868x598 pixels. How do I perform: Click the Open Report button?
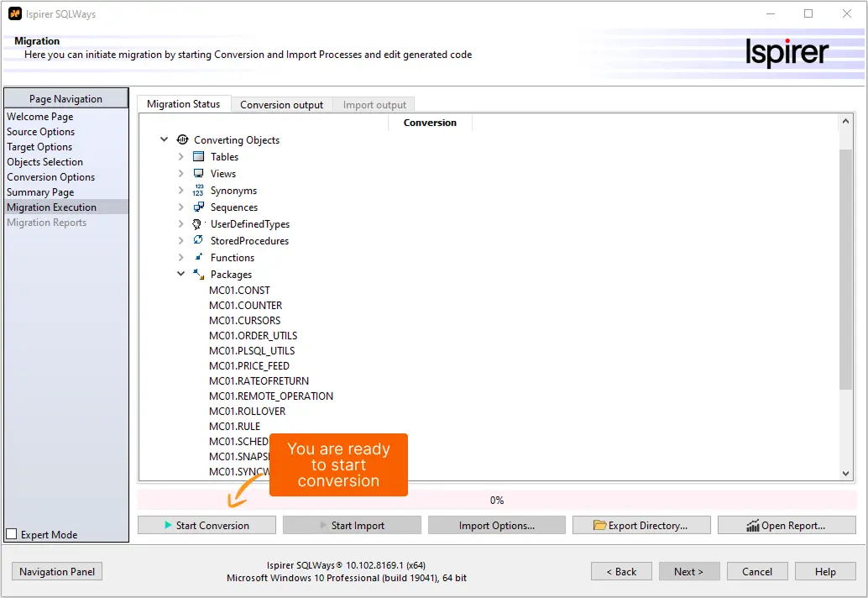coord(787,525)
